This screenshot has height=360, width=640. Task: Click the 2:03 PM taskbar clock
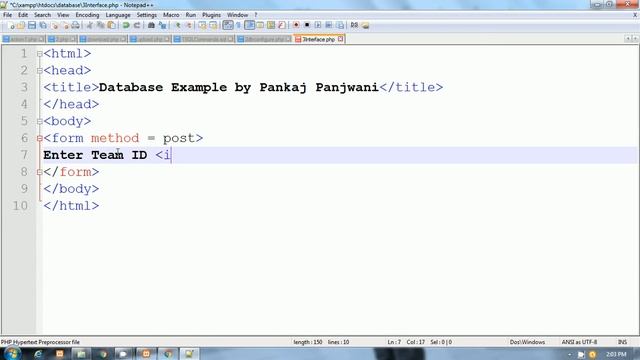click(x=616, y=354)
